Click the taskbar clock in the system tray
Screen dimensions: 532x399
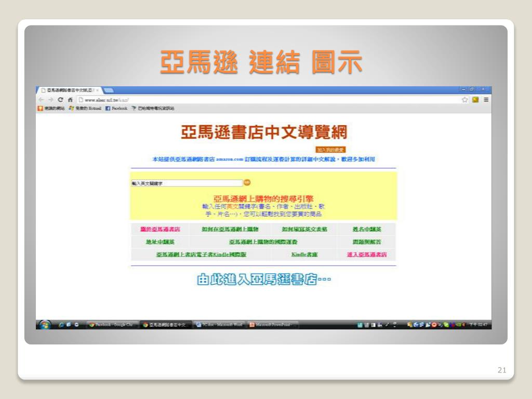tap(478, 325)
